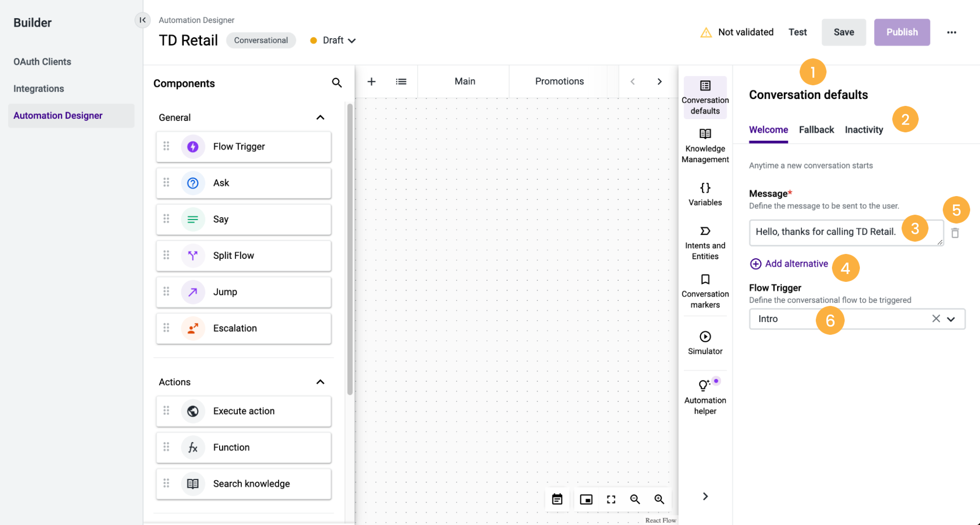Open Conversation markers panel
Image resolution: width=980 pixels, height=525 pixels.
click(x=705, y=292)
